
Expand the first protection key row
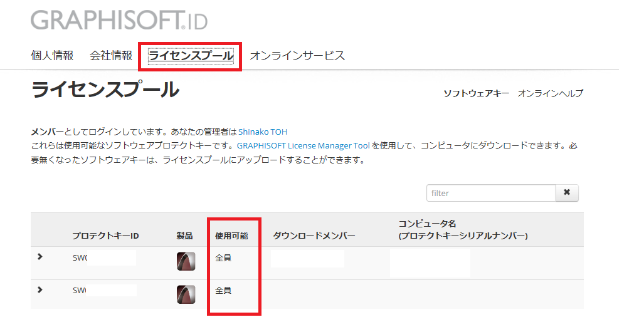pos(40,257)
